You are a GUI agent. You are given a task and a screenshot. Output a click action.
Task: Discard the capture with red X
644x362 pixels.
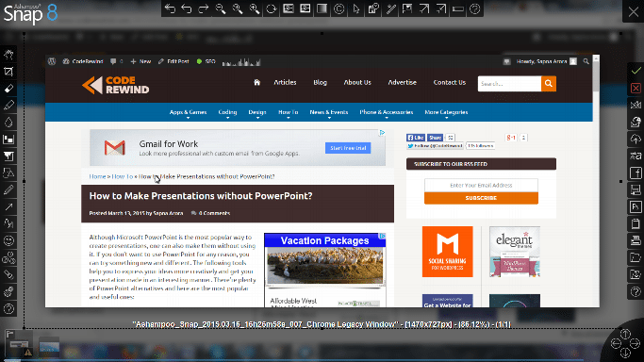636,88
